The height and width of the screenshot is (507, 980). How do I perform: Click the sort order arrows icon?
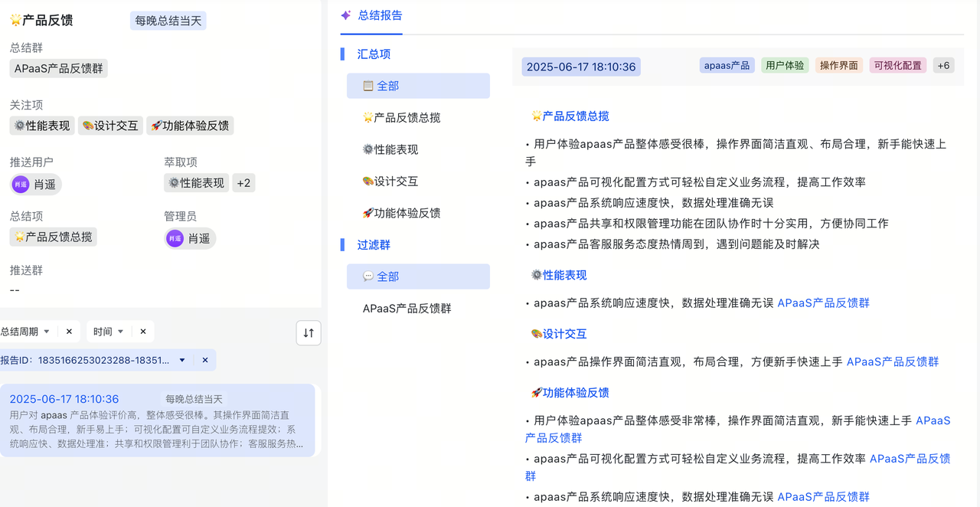pos(309,333)
